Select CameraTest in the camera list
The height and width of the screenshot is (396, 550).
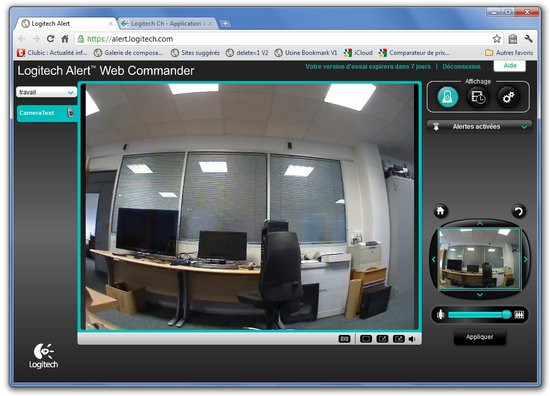coord(47,113)
